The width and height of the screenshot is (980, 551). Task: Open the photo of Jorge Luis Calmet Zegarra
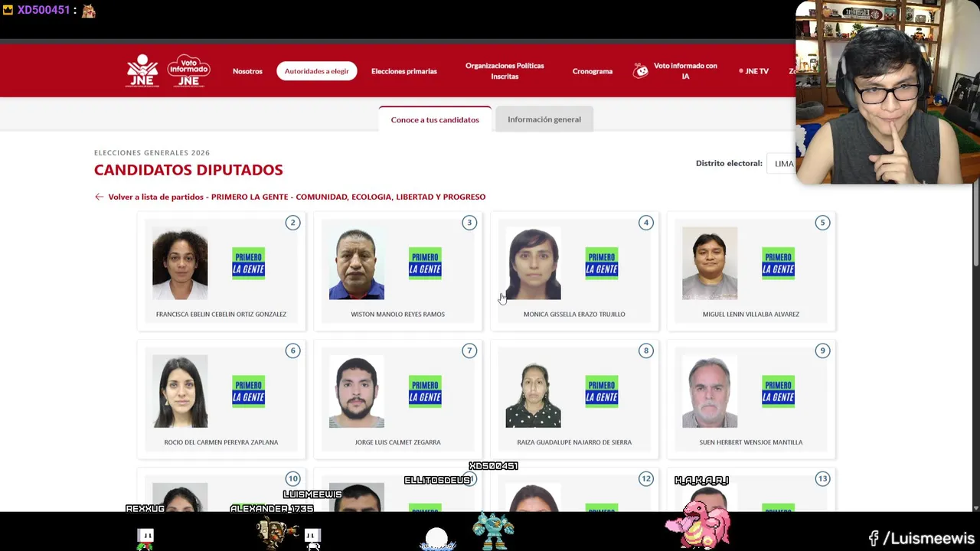(357, 391)
